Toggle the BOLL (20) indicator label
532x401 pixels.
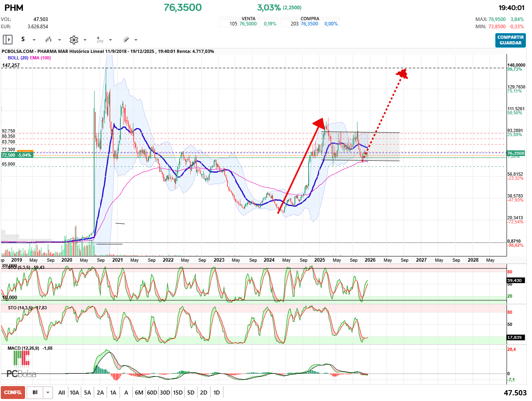click(18, 58)
